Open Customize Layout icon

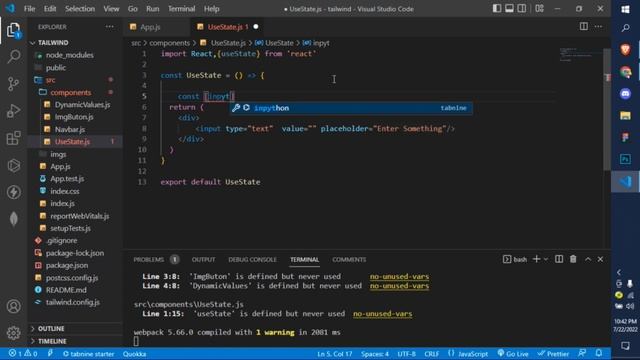coord(539,9)
